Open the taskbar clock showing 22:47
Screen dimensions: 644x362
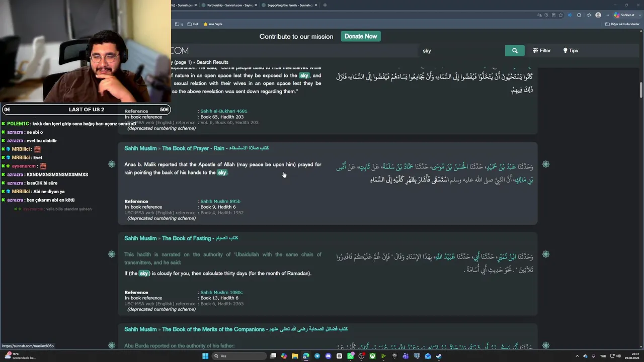click(632, 356)
